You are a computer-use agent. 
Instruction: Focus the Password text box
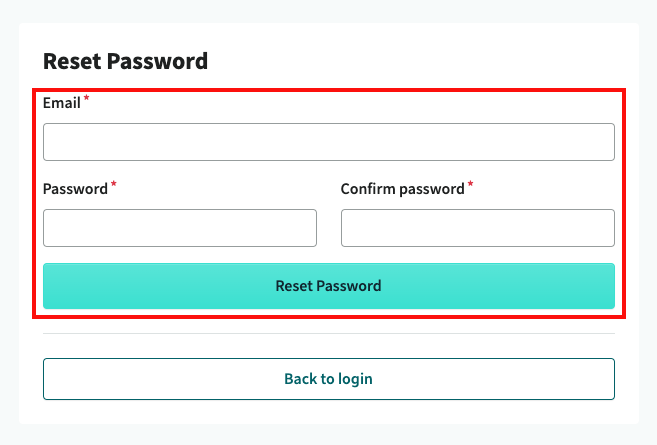180,228
